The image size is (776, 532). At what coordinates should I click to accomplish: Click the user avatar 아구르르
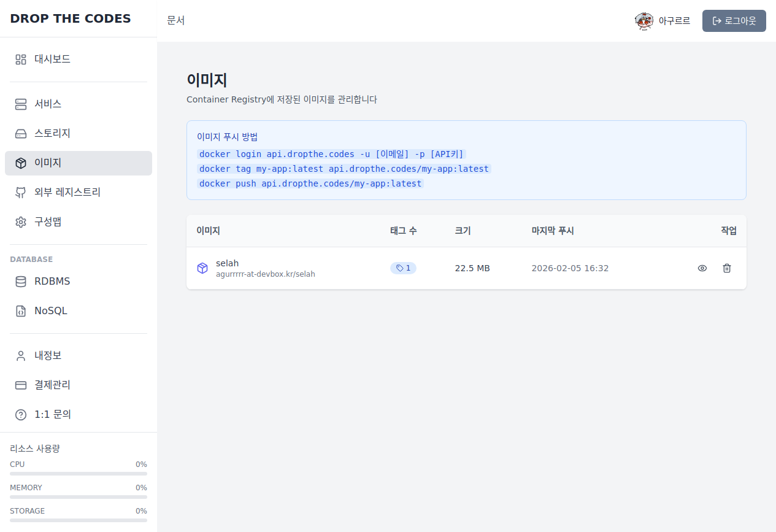(644, 21)
